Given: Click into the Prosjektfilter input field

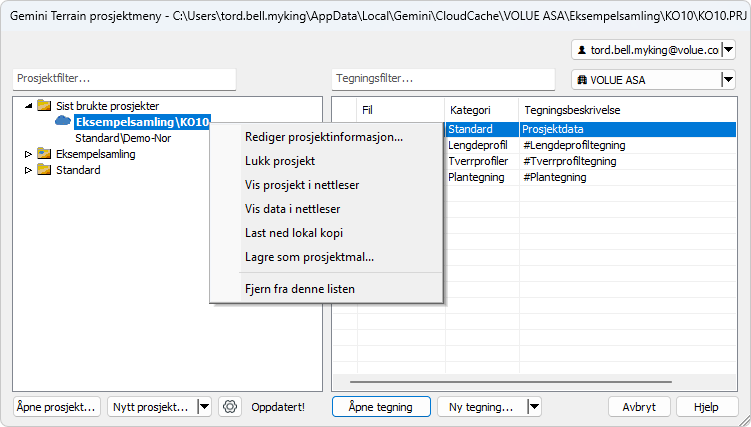Looking at the screenshot, I should (124, 78).
